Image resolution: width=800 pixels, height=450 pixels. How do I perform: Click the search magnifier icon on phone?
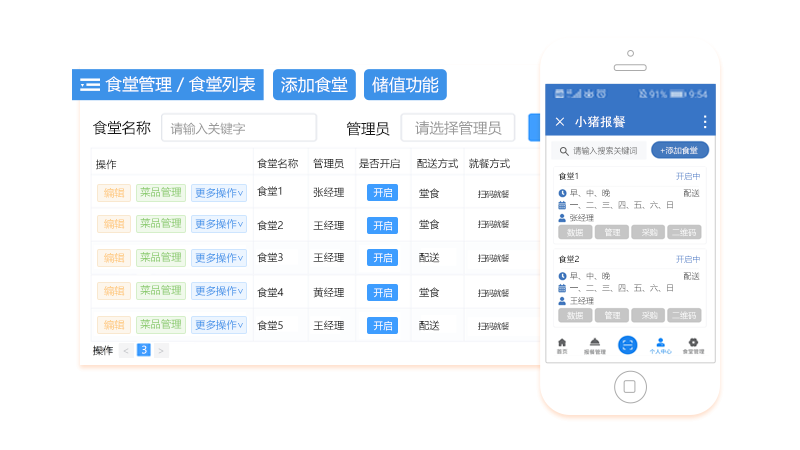coord(564,151)
